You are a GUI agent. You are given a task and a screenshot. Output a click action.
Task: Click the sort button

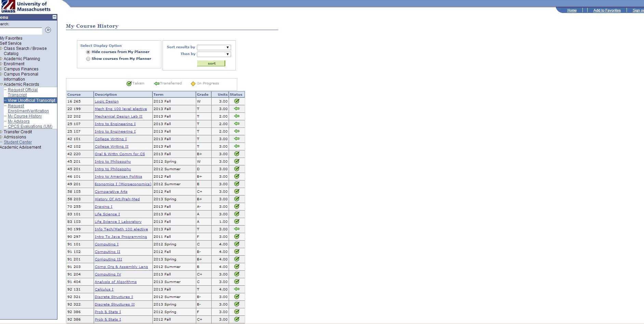click(211, 63)
